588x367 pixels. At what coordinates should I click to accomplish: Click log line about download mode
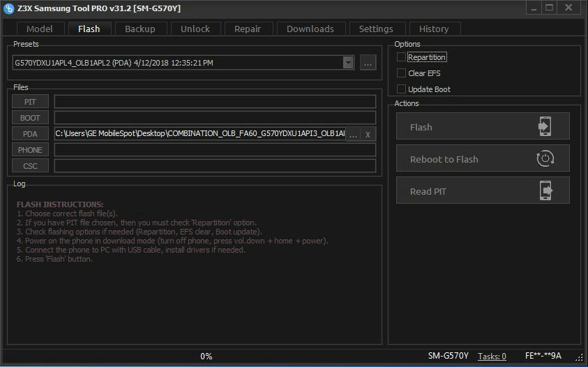click(x=172, y=241)
